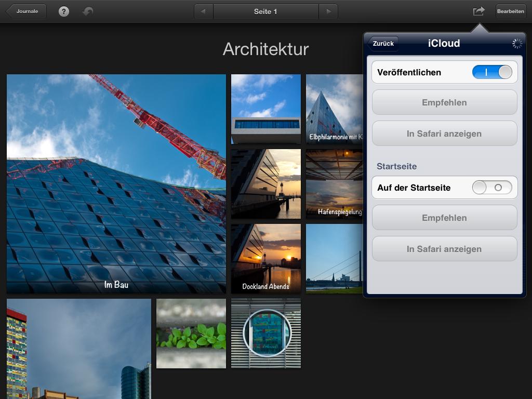Viewport: 532px width, 399px height.
Task: Open the Seite 1 page selector
Action: click(265, 11)
